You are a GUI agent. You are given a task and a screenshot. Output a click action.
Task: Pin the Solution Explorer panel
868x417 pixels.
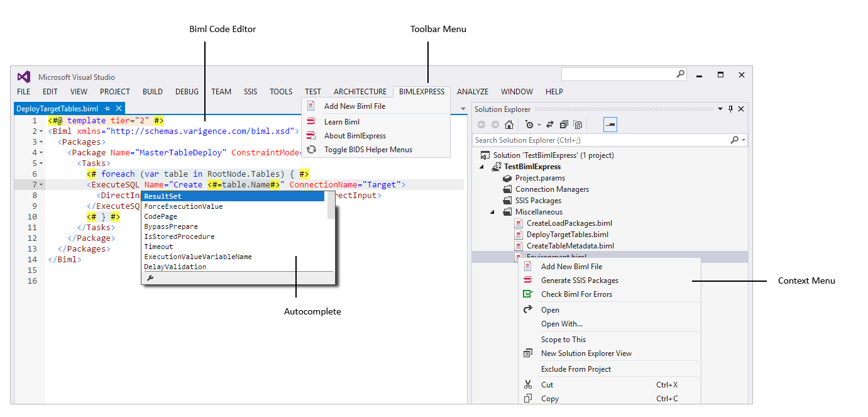730,109
